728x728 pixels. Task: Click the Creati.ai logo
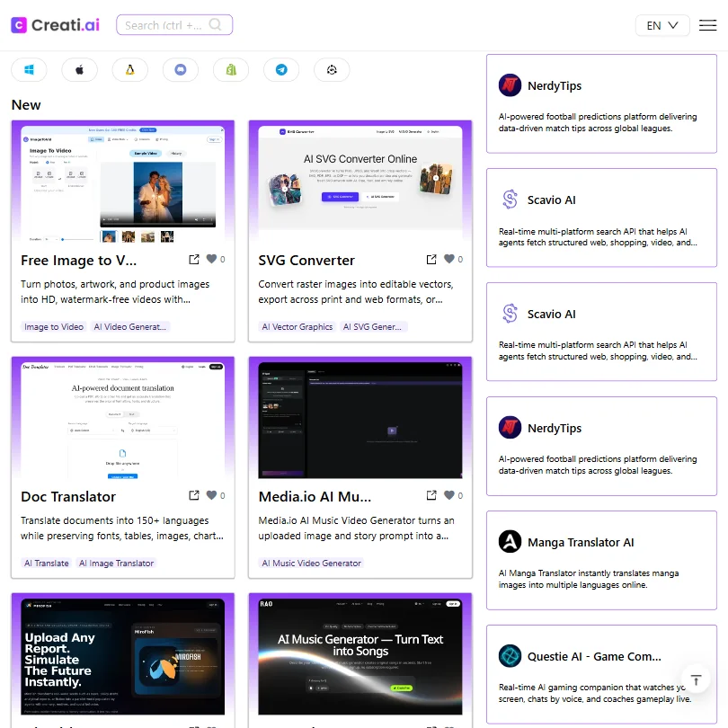[x=55, y=25]
